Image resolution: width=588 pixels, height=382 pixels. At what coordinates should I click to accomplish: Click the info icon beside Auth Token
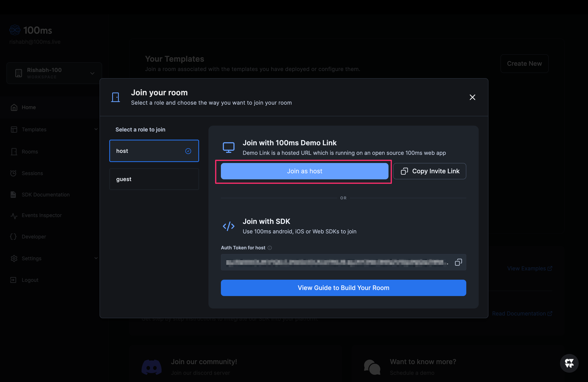(x=269, y=248)
